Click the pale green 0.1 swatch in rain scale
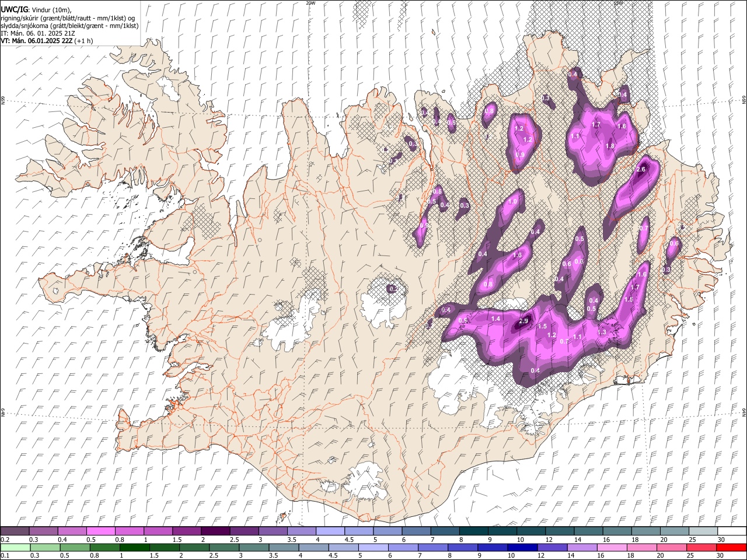The image size is (747, 560). click(15, 547)
